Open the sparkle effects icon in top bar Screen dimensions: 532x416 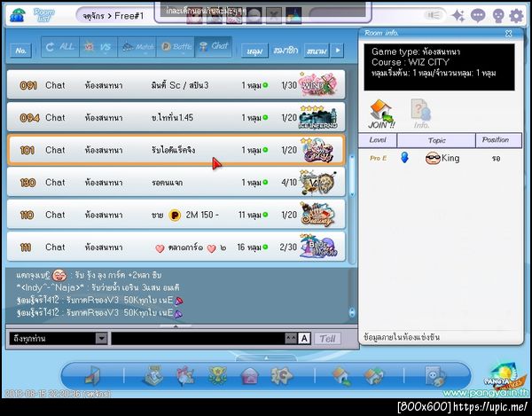(458, 16)
